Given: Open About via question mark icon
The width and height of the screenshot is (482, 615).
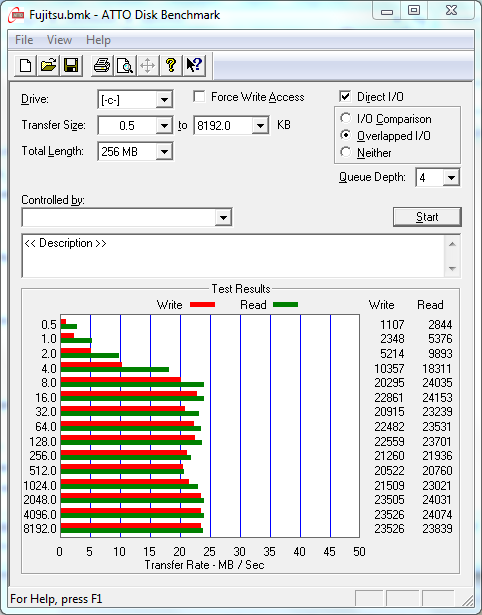Looking at the screenshot, I should [x=171, y=66].
